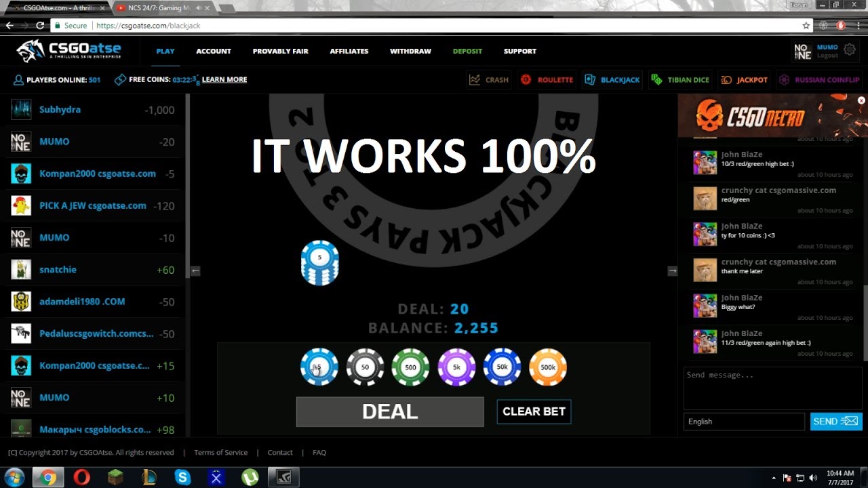868x488 pixels.
Task: Open the Windows Start menu
Action: coord(14,477)
